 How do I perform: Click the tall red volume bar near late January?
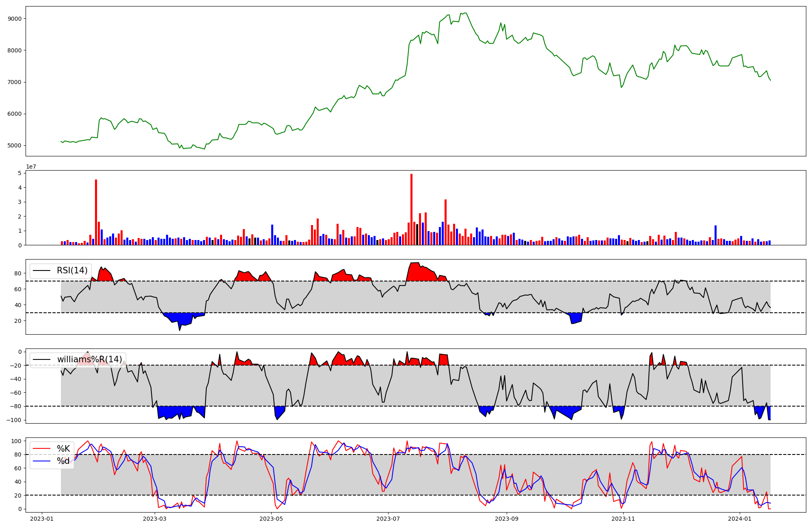[x=96, y=212]
